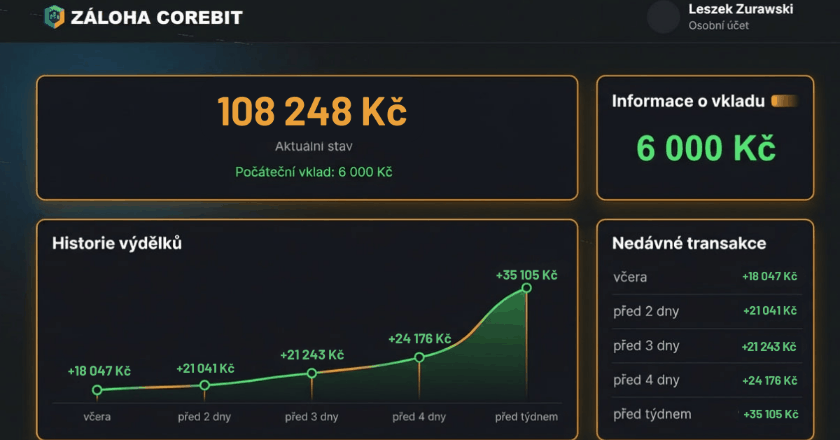Select the před 3 dny chart marker
The height and width of the screenshot is (440, 840).
[x=312, y=373]
